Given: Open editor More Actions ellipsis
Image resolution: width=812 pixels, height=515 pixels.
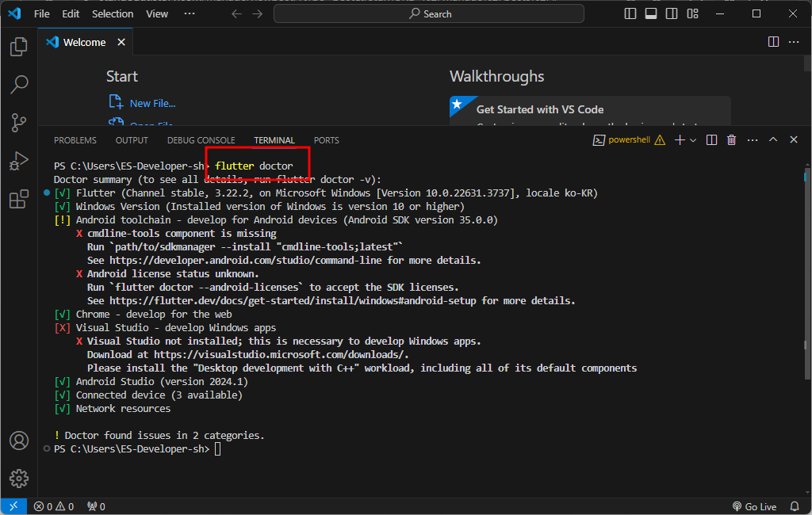Looking at the screenshot, I should point(793,42).
